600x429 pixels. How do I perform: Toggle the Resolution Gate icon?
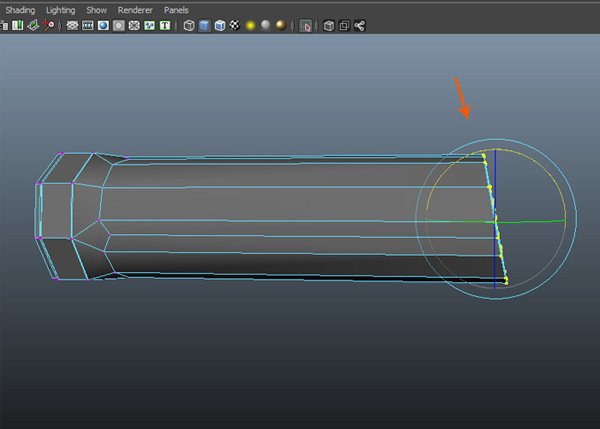click(103, 26)
